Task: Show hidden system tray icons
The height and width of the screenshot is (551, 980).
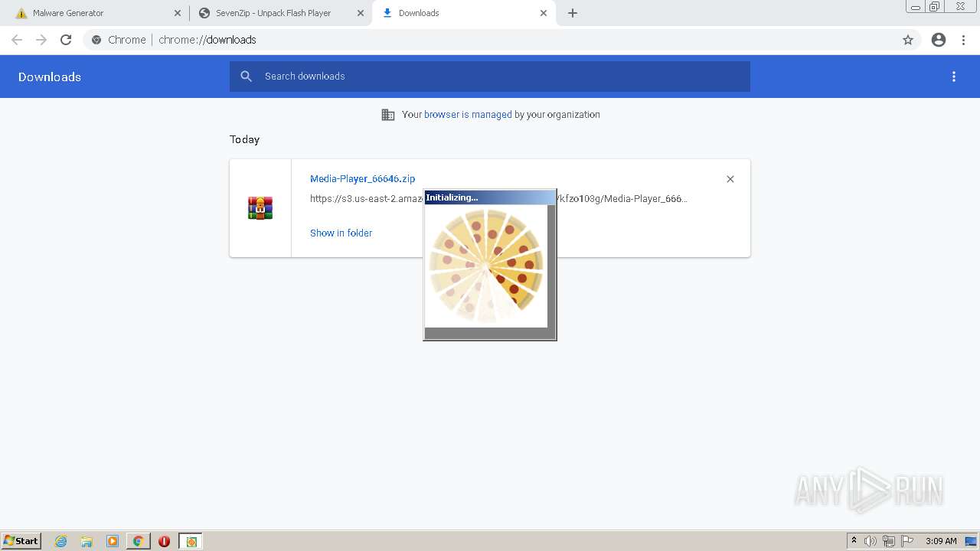Action: pyautogui.click(x=854, y=541)
